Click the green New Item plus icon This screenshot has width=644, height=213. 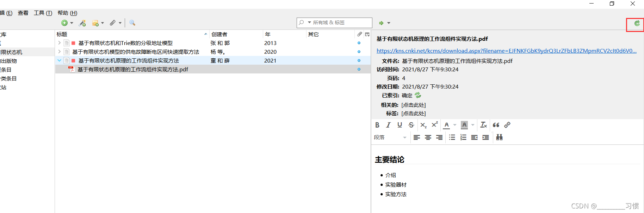point(64,23)
